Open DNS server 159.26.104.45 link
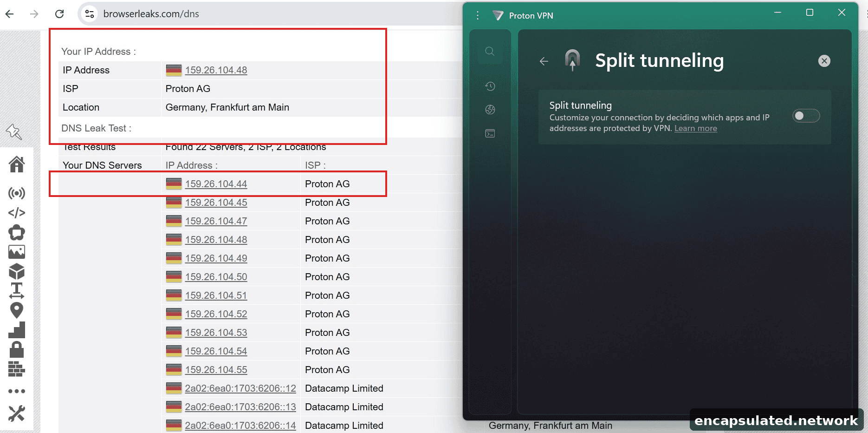 (x=216, y=203)
